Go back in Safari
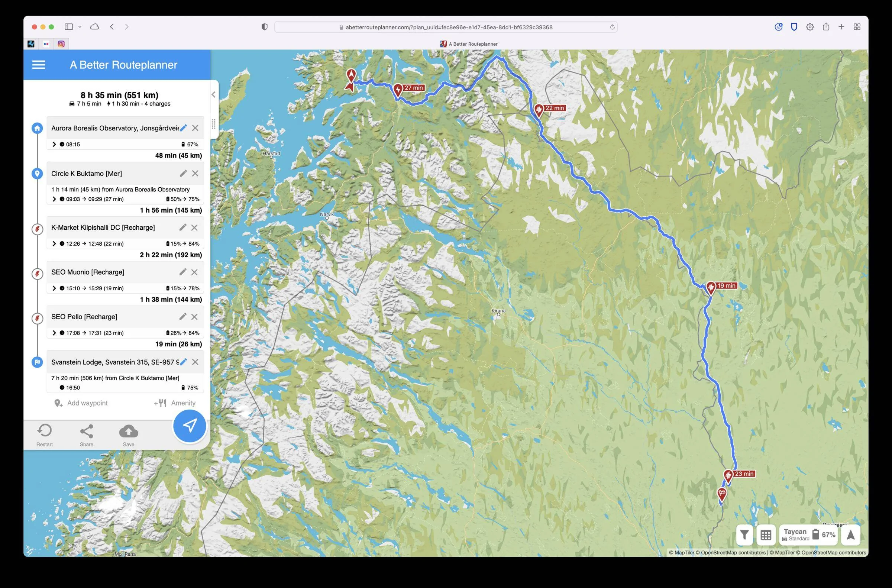Viewport: 892px width, 588px height. coord(112,27)
